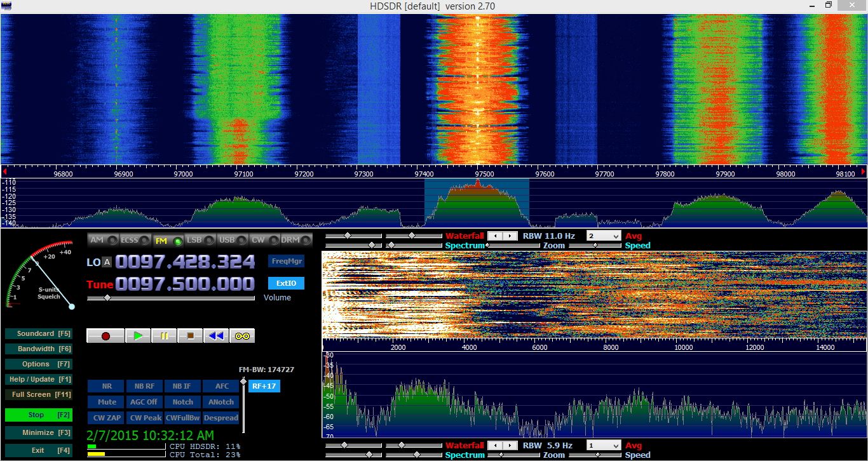The image size is (868, 461).
Task: Click the FM-BW vertical slider handle
Action: click(243, 382)
